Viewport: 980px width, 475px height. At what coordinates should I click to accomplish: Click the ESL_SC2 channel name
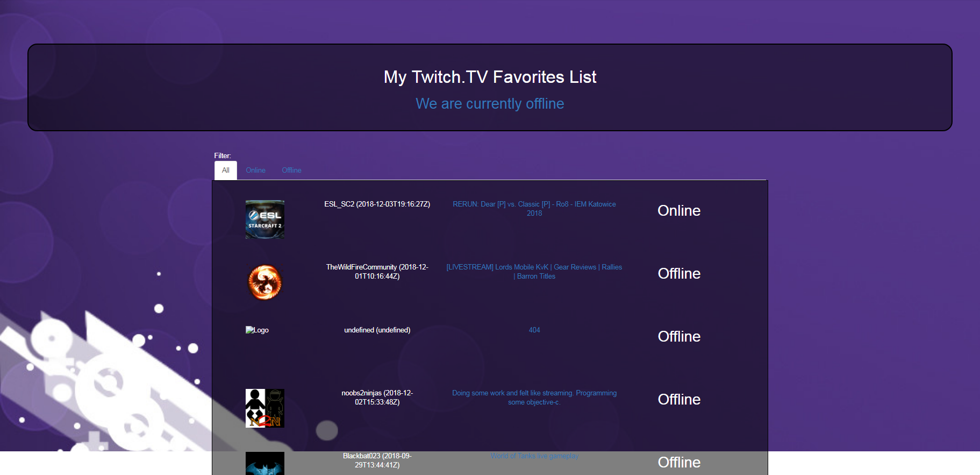(377, 204)
